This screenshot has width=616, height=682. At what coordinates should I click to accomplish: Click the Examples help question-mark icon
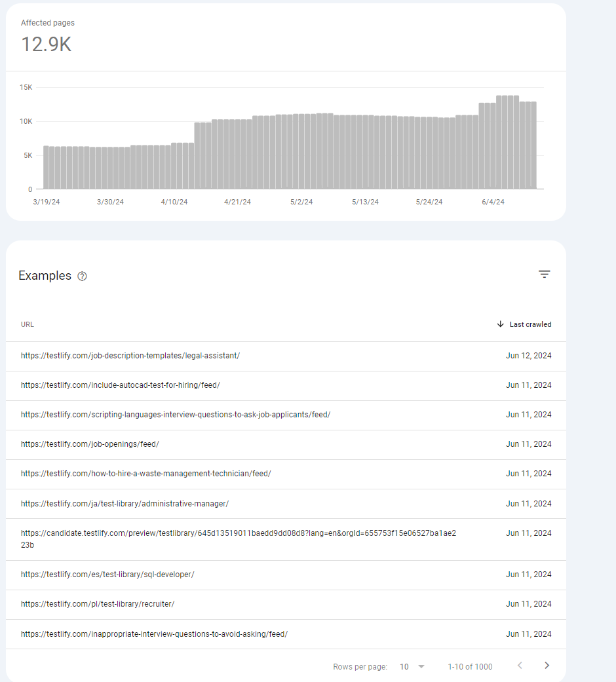pyautogui.click(x=82, y=276)
